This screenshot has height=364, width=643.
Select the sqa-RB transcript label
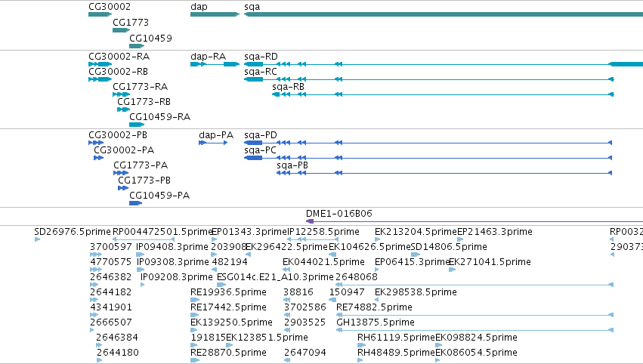tap(289, 87)
